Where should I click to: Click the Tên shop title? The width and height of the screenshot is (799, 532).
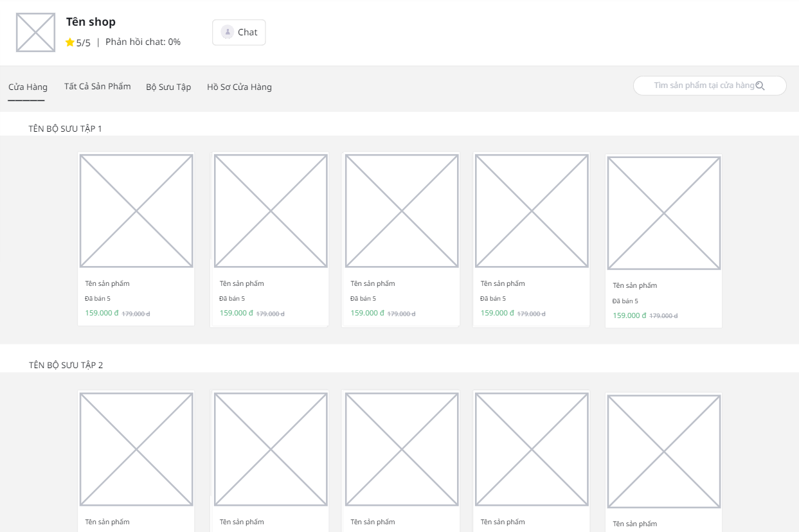point(91,22)
